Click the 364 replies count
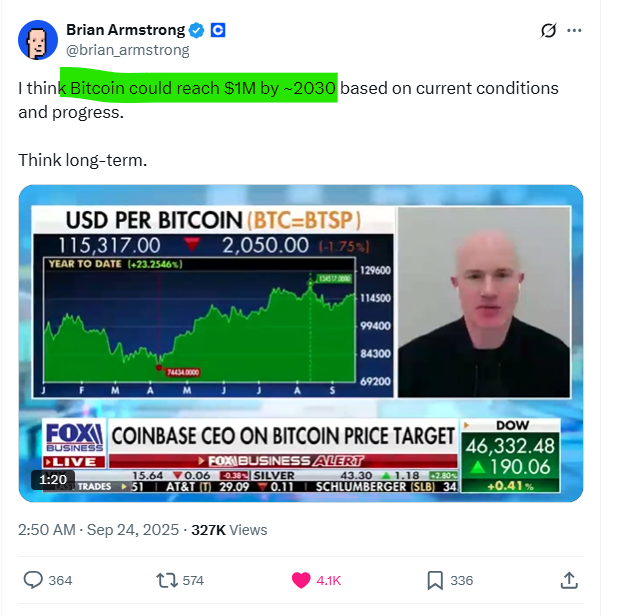This screenshot has height=616, width=624. tap(60, 581)
